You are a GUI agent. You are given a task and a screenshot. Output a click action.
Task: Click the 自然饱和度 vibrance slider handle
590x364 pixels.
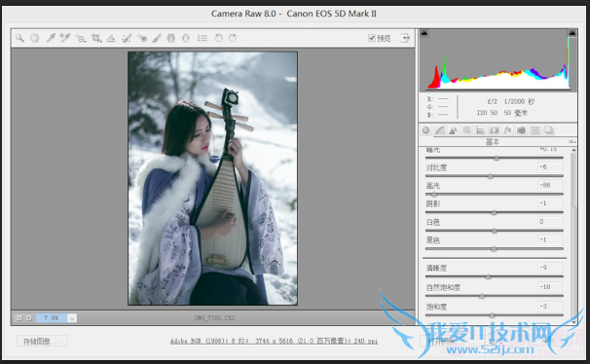coord(482,296)
